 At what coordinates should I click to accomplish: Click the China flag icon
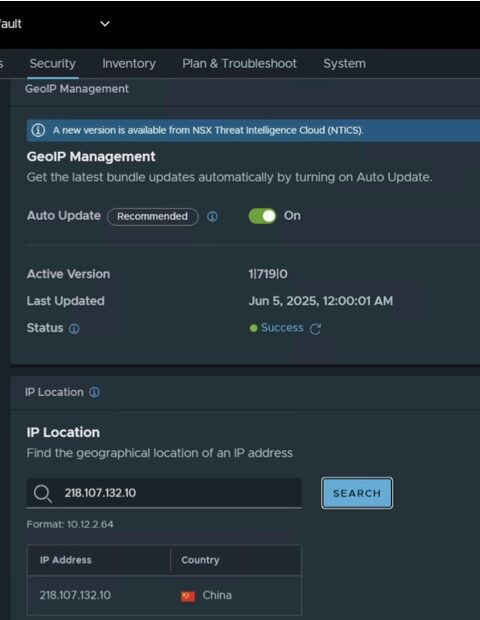[188, 596]
